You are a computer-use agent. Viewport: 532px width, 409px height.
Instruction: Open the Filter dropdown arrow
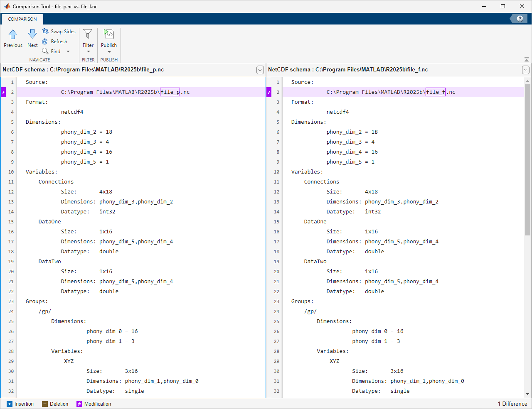coord(88,51)
